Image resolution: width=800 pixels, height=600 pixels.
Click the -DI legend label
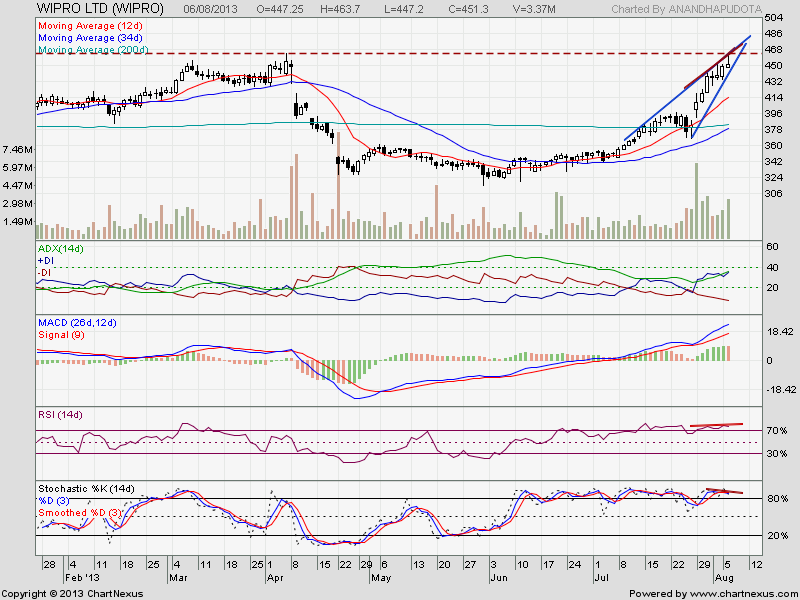click(46, 273)
